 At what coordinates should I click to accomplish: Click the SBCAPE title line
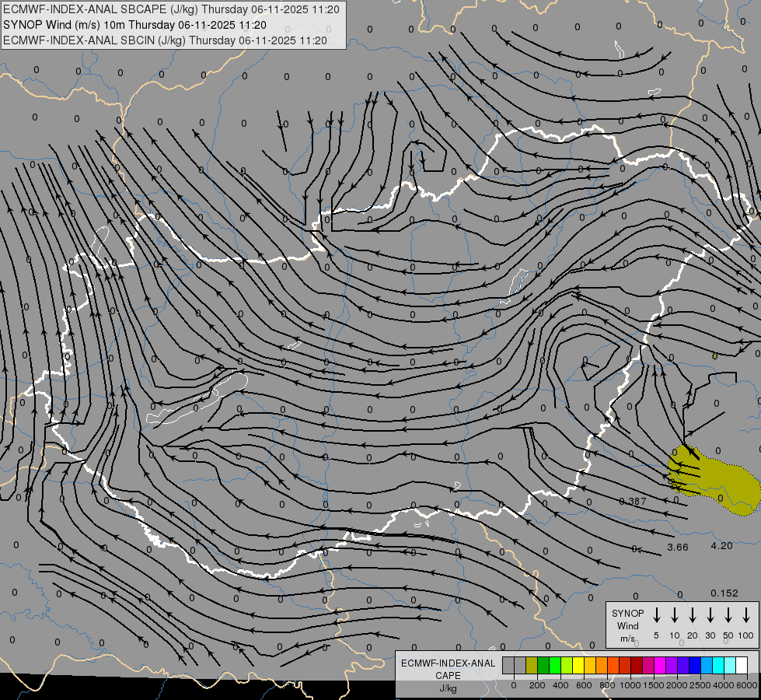pos(171,9)
